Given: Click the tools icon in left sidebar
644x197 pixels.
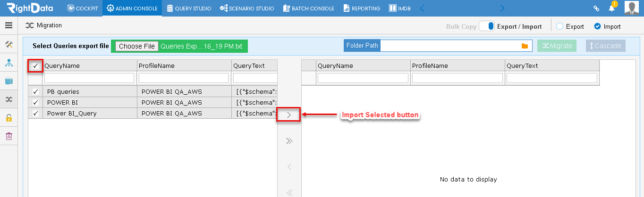Looking at the screenshot, I should [8, 44].
